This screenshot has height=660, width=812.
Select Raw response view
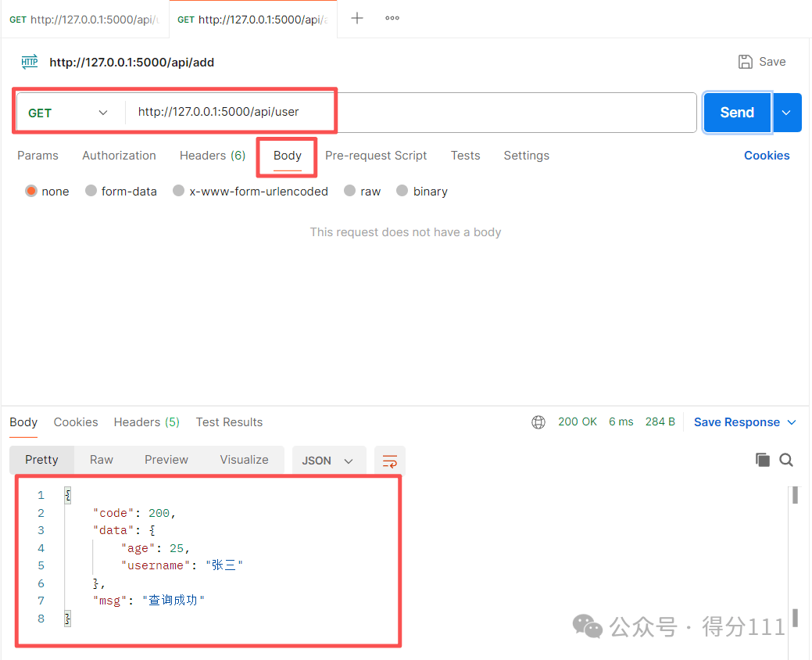[x=102, y=460]
